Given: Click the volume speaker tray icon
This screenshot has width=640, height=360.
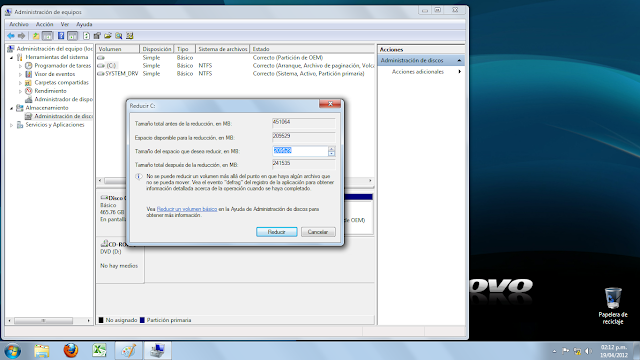Looking at the screenshot, I should (x=588, y=351).
